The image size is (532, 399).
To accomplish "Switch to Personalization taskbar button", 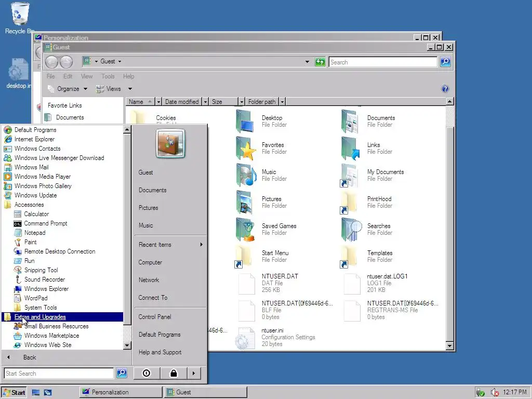I will 121,392.
